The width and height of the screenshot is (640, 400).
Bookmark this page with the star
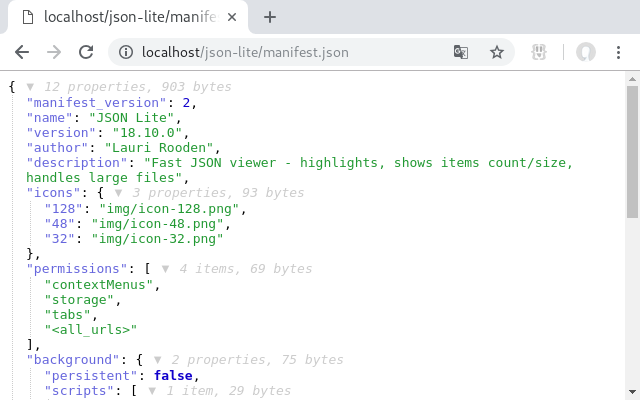tap(497, 52)
